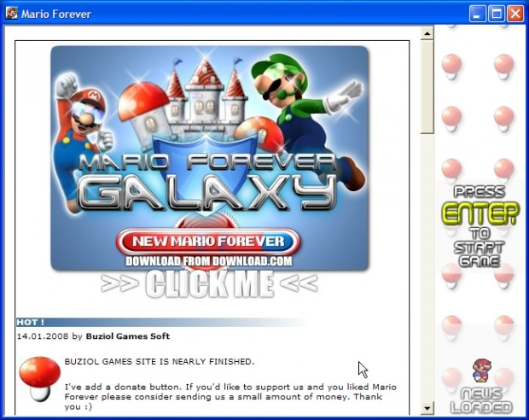Click the Mario icon in the title bar
Viewport: 529px width, 420px height.
[x=11, y=14]
